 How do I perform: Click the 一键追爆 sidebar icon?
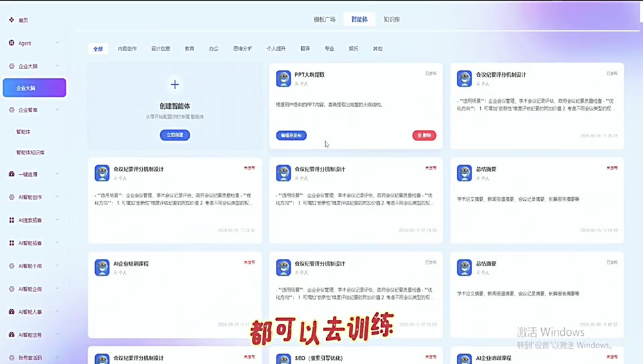[11, 174]
